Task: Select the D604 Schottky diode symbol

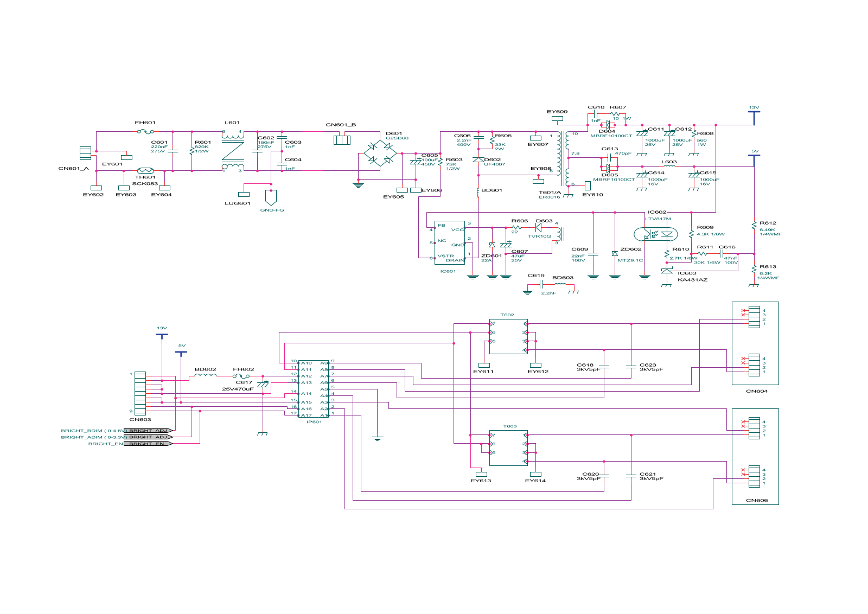Action: (x=608, y=124)
